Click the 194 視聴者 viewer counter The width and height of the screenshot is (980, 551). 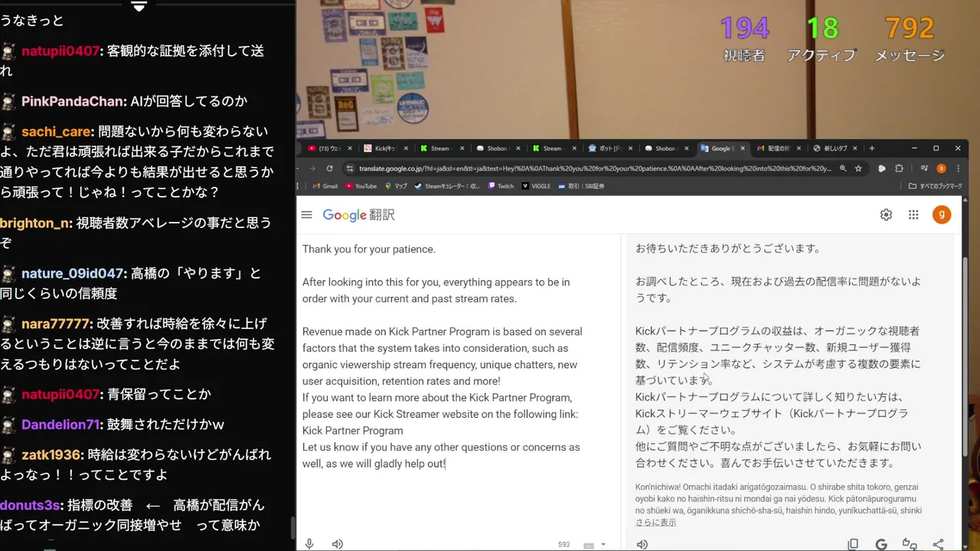point(744,38)
